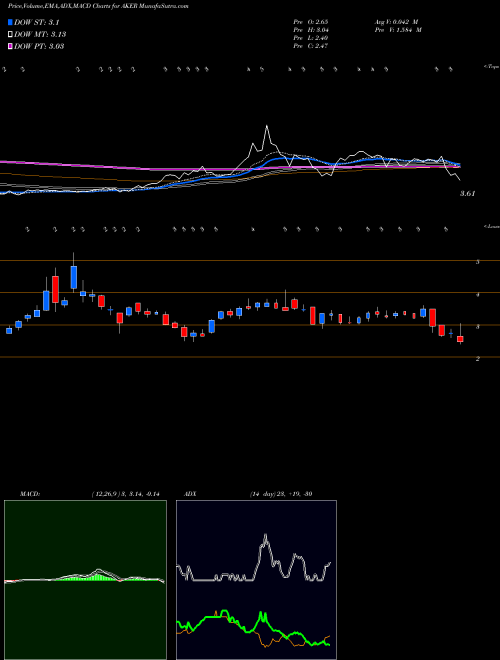Screen dimensions: 500x660
Task: Select the 'DOW ST: 3.1' legend label
Action: click(x=37, y=23)
